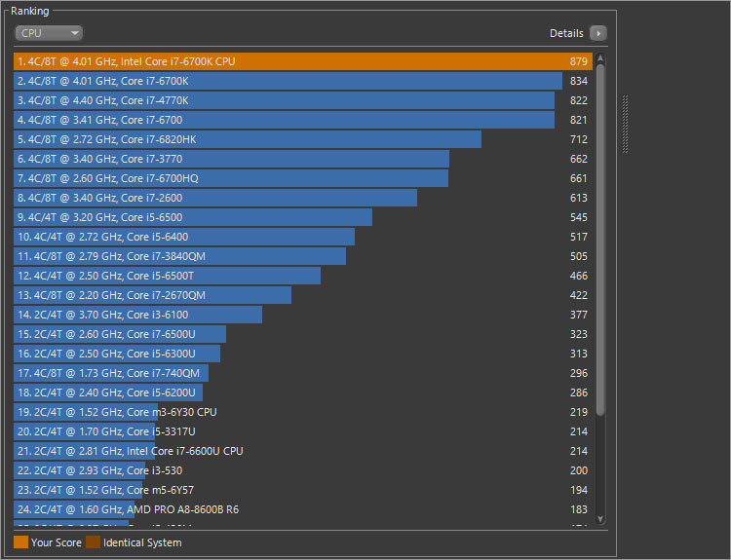Select the Core i5-6200U row
Screen dimensions: 731x560
click(x=303, y=392)
